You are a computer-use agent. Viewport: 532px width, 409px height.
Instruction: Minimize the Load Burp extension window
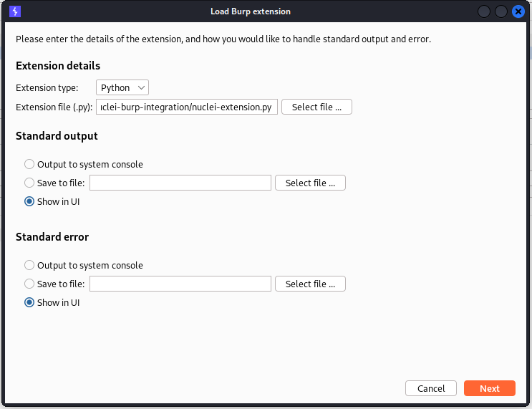pyautogui.click(x=484, y=11)
